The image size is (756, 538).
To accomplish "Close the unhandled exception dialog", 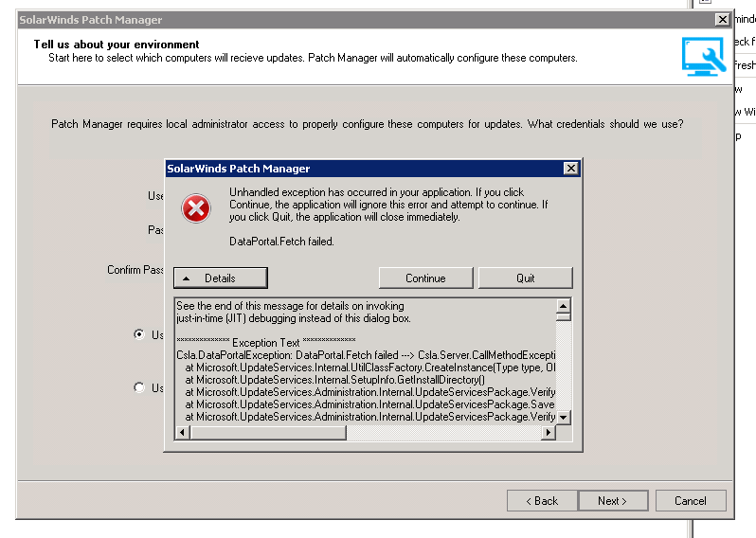I will (x=571, y=169).
